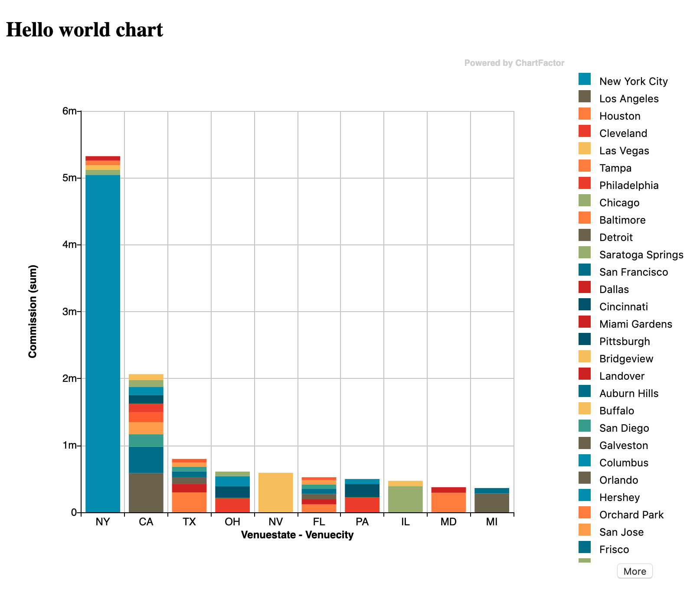
Task: Select the Chicago segment in IL bar
Action: tap(405, 499)
